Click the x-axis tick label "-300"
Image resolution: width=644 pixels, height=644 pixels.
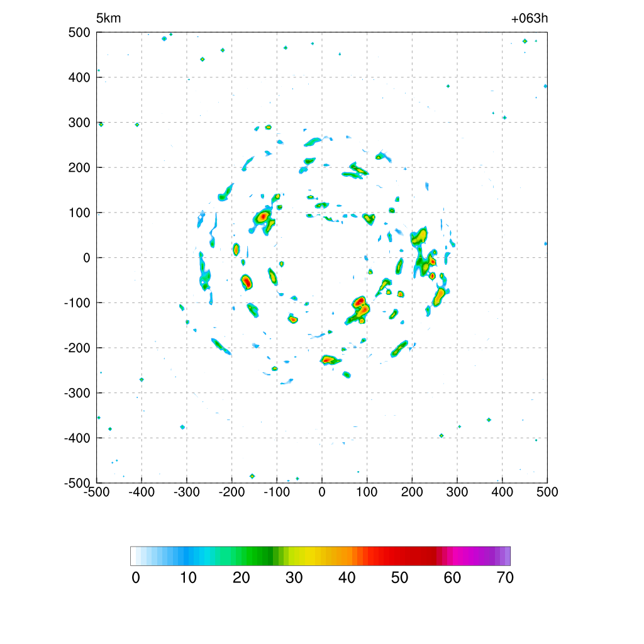(186, 492)
